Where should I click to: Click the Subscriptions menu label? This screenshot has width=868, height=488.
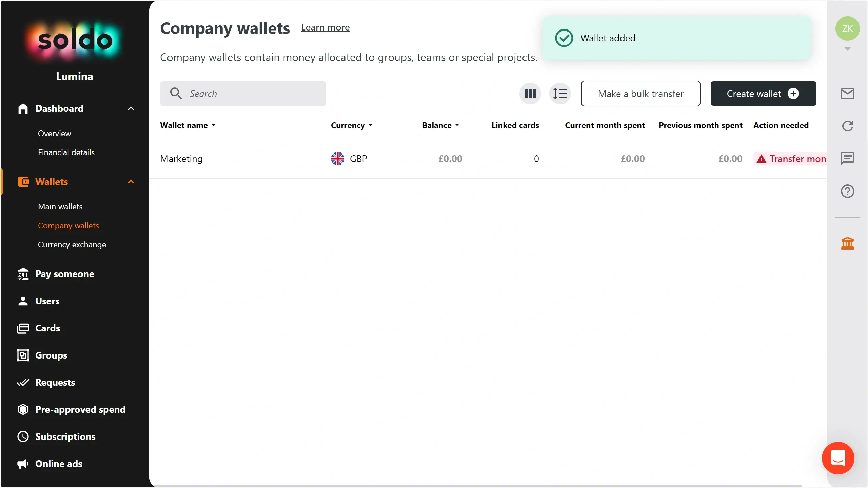click(65, 436)
